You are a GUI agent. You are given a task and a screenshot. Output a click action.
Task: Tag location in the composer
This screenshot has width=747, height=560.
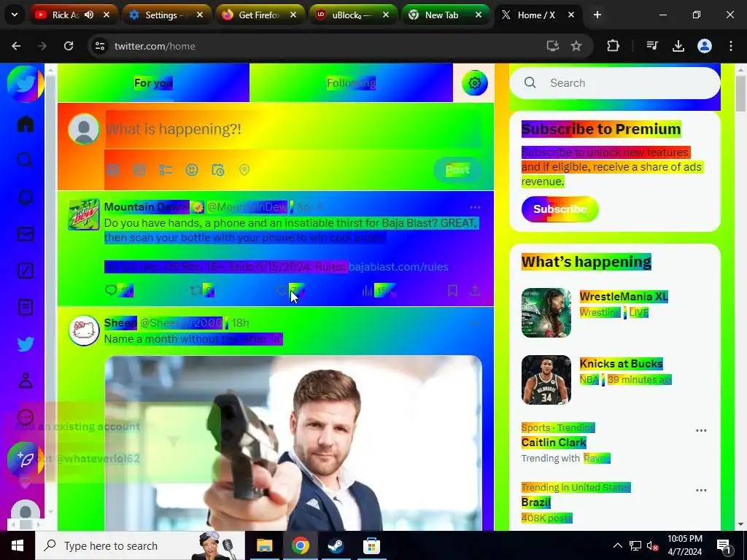[x=244, y=170]
